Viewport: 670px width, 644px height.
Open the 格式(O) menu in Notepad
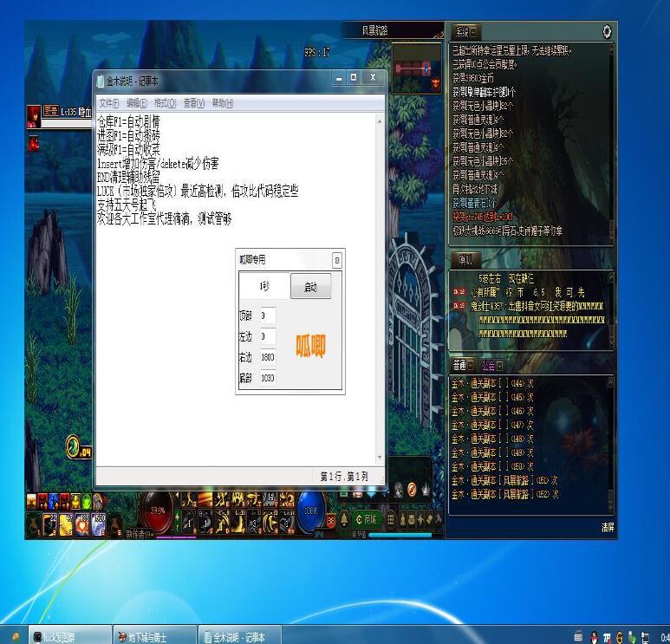pyautogui.click(x=165, y=103)
